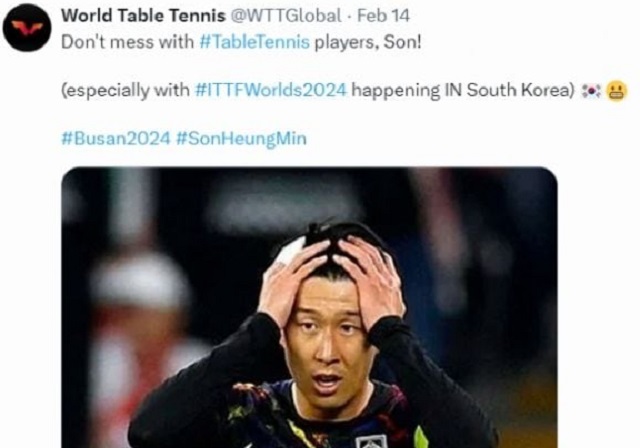Click the "players, Son!" text

pos(368,42)
